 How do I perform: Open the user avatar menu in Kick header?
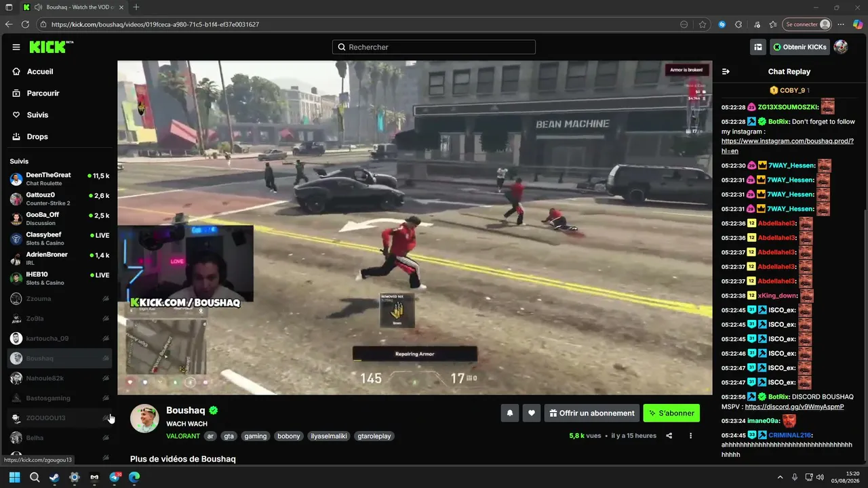tap(841, 47)
